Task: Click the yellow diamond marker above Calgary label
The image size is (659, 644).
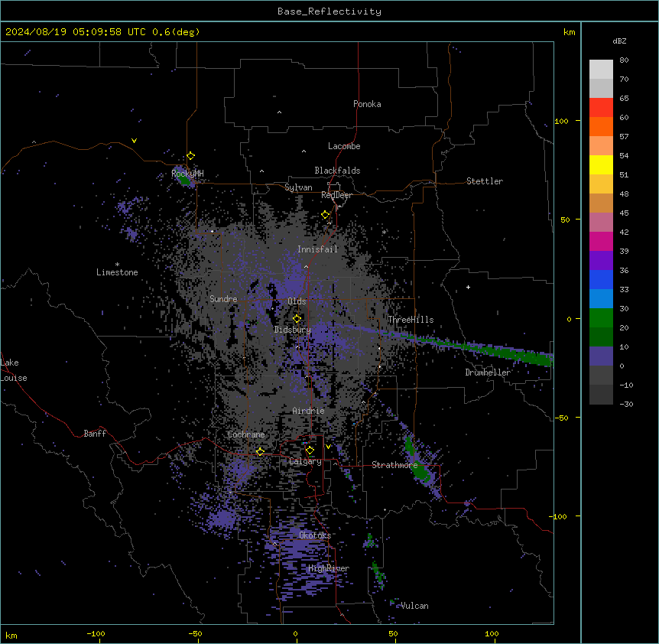Action: [310, 450]
